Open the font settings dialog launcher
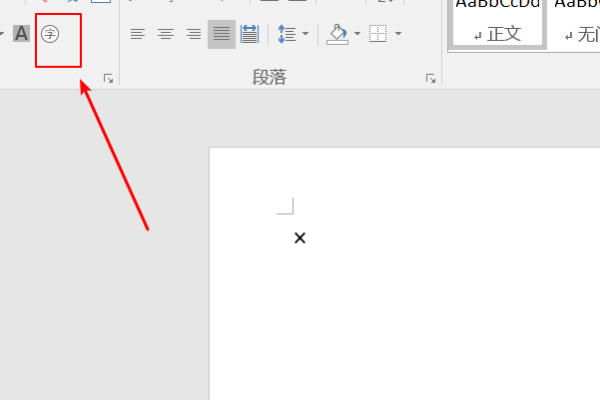 pos(108,78)
